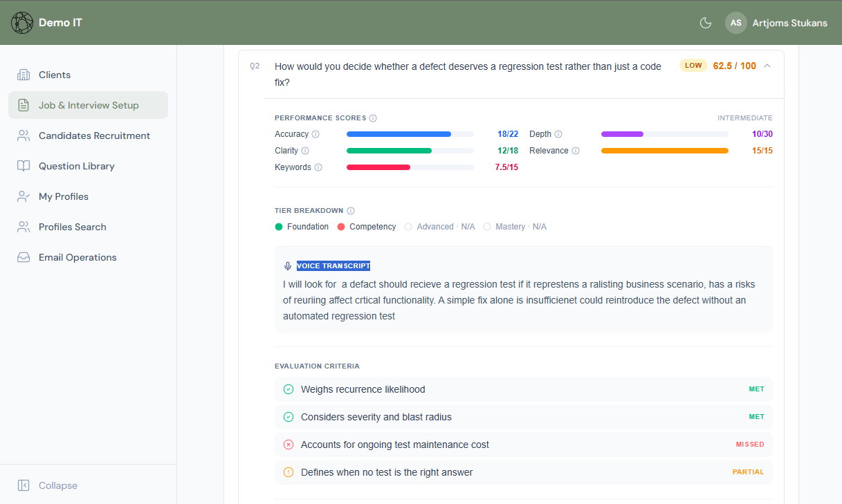This screenshot has width=842, height=504.
Task: Click the Advanced · N/A tier
Action: 440,227
